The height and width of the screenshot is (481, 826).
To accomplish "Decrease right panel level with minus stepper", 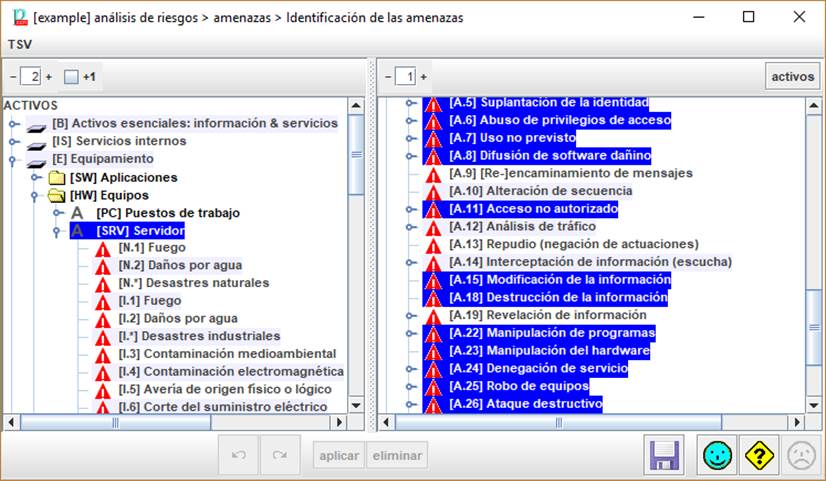I will point(387,76).
